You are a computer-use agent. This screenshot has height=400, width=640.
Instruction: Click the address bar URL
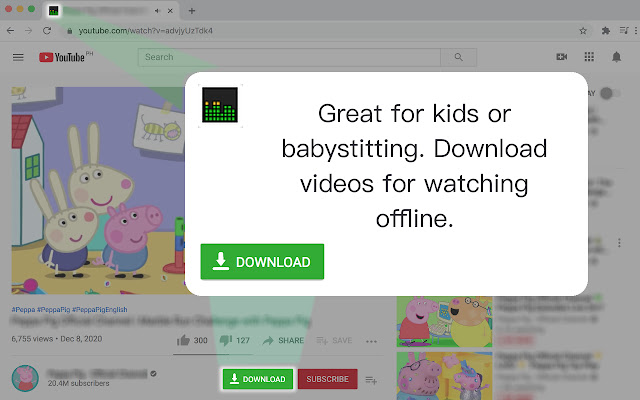coord(145,31)
